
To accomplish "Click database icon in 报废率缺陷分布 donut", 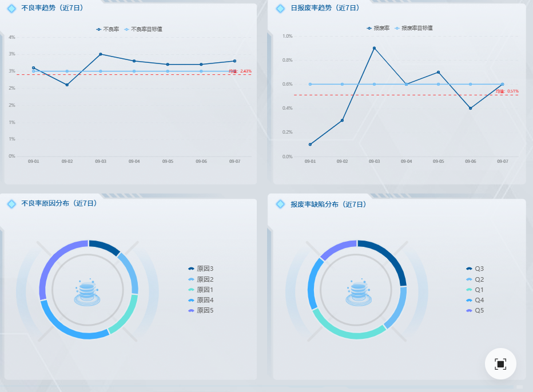I will (x=358, y=293).
